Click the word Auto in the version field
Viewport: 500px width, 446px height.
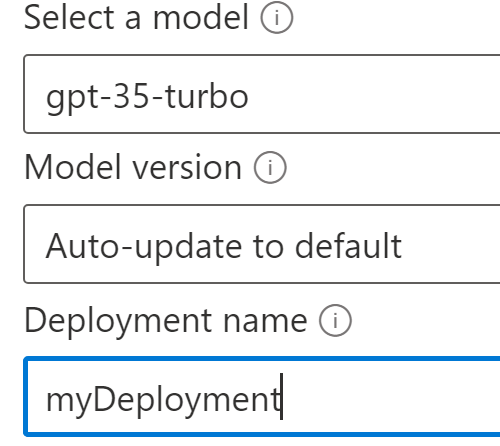82,246
